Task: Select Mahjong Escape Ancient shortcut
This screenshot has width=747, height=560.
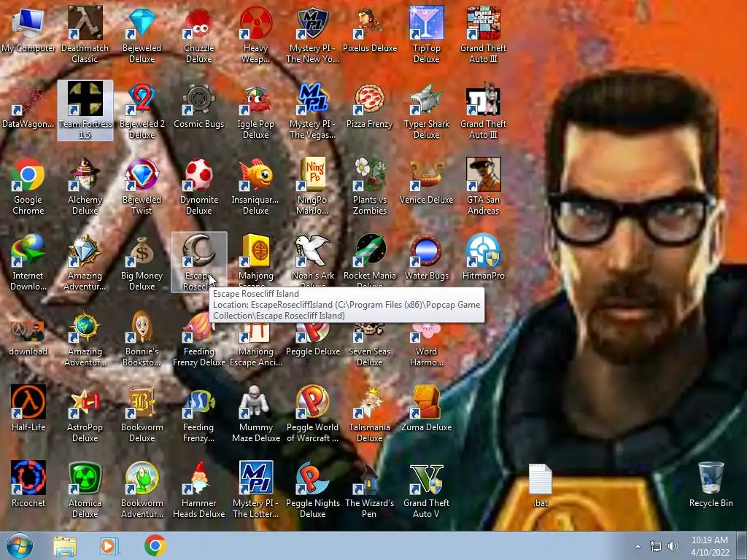Action: 256,344
